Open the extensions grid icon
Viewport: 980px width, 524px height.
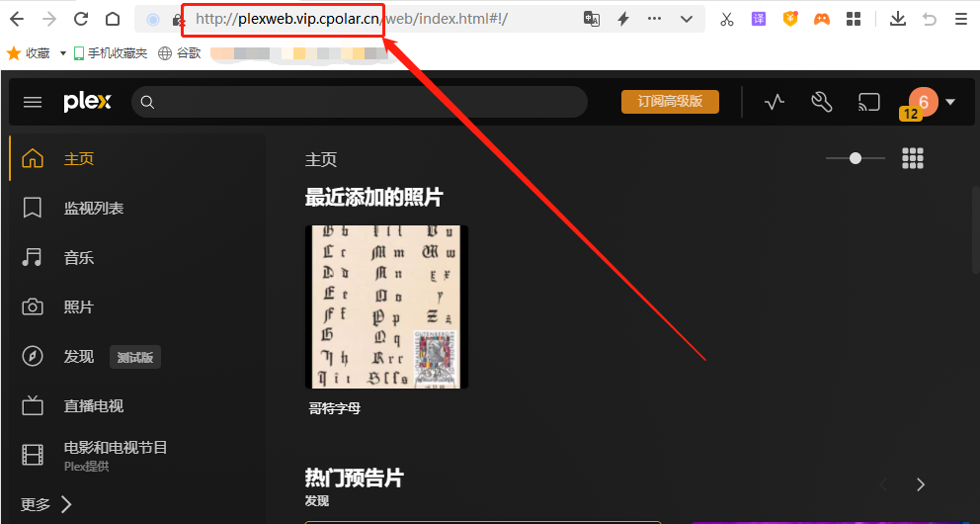854,20
